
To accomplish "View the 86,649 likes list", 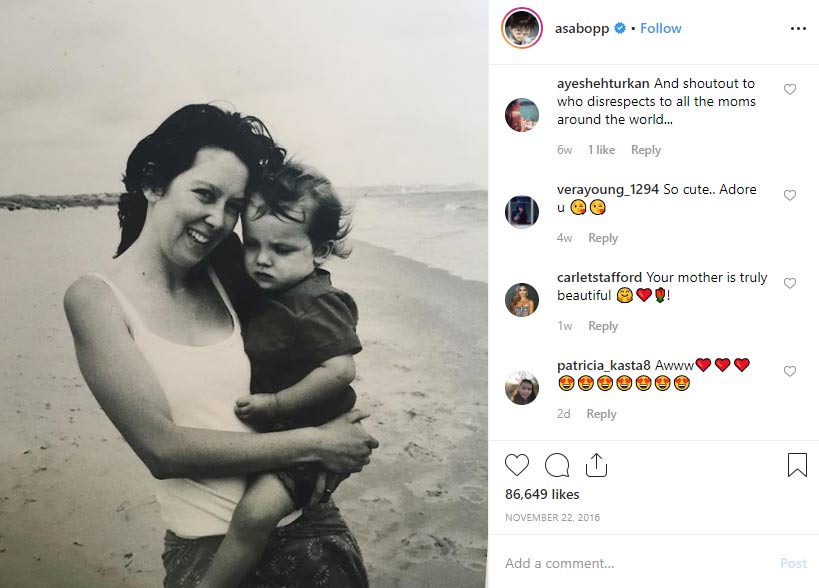I will pos(542,494).
